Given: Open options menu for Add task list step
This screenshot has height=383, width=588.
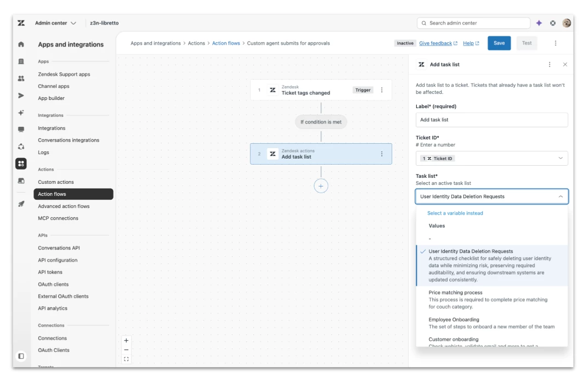Looking at the screenshot, I should pos(382,154).
